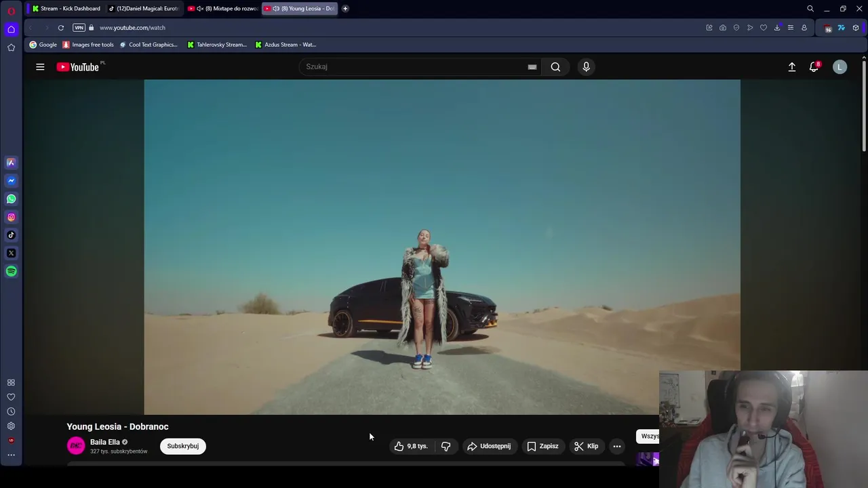The image size is (868, 488).
Task: Switch to the Daniel Magical TikTok tab
Action: [143, 8]
